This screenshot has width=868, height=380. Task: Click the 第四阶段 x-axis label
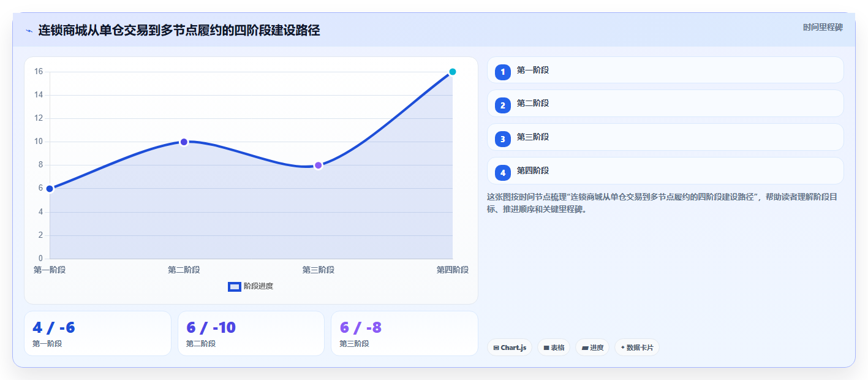click(x=453, y=270)
